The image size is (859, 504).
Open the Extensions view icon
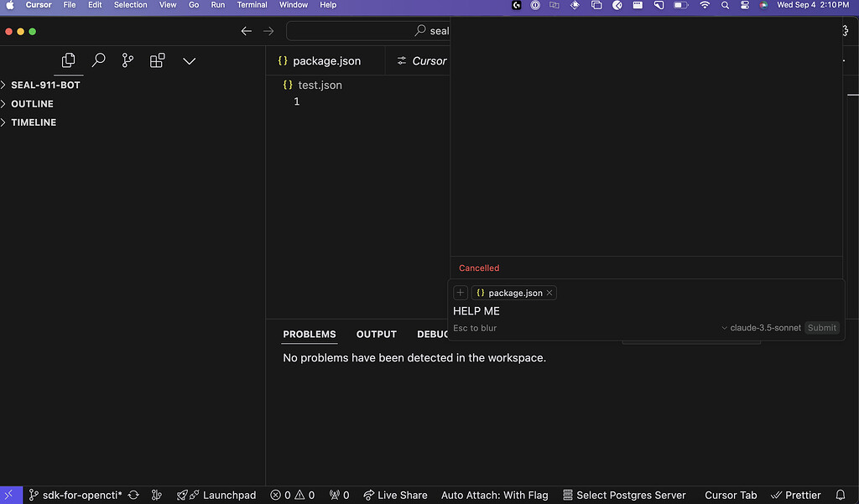click(157, 60)
